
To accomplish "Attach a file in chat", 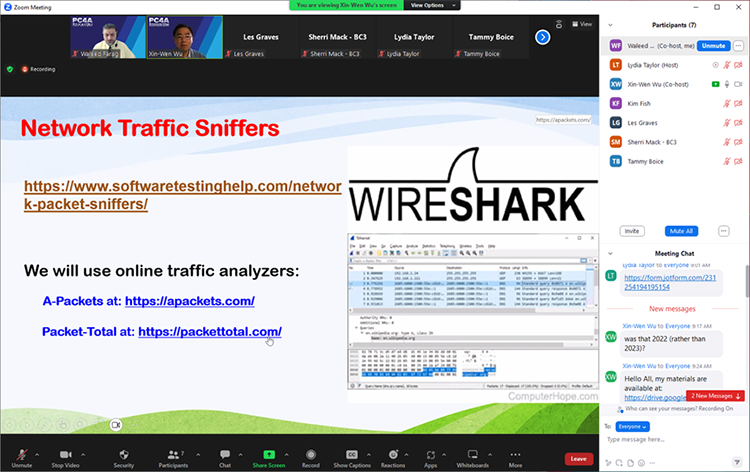I will [630, 463].
